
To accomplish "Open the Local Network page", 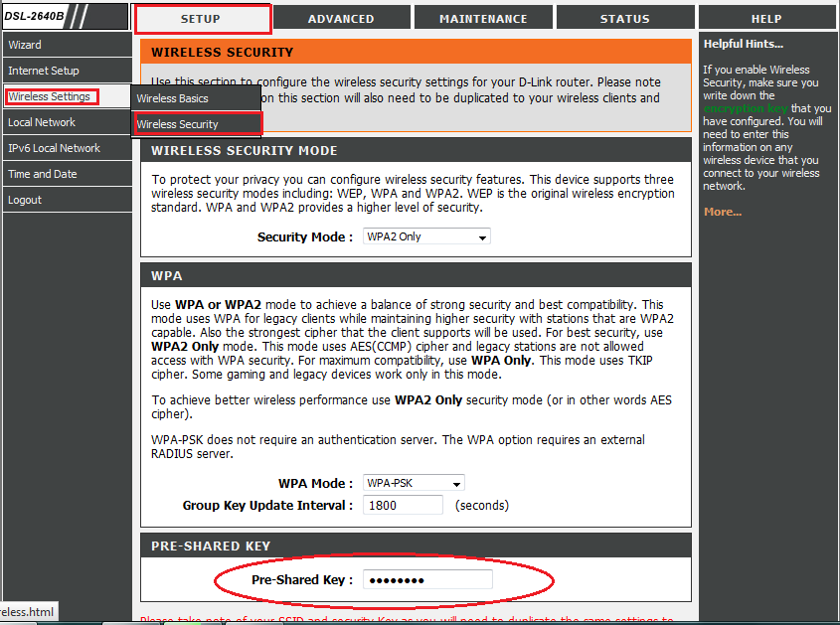I will coord(42,122).
